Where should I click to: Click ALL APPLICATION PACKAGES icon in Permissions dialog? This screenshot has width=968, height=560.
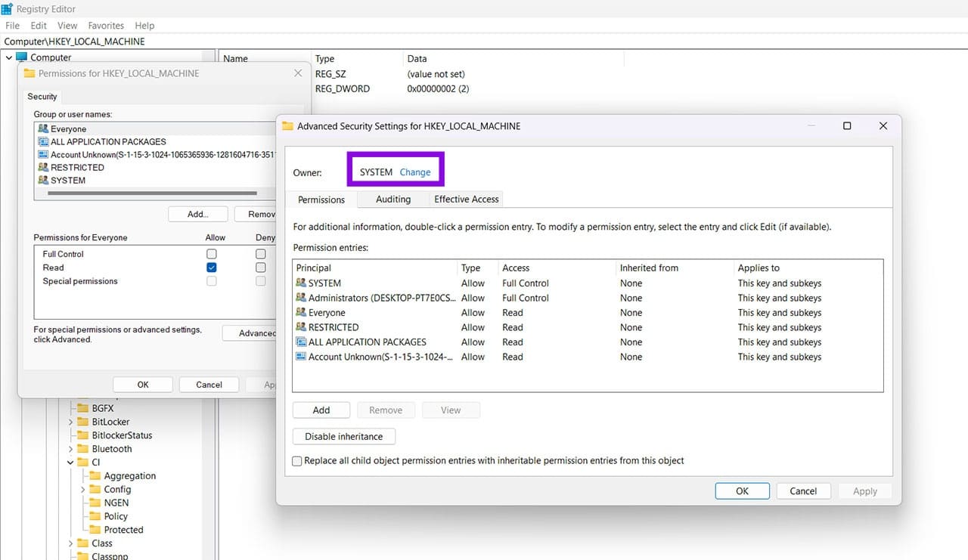point(43,141)
